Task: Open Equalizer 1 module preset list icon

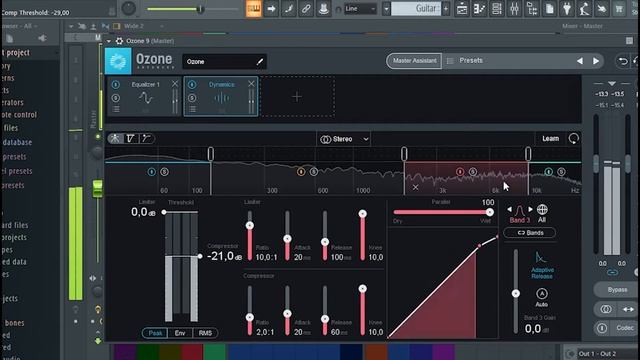Action: 116,109
